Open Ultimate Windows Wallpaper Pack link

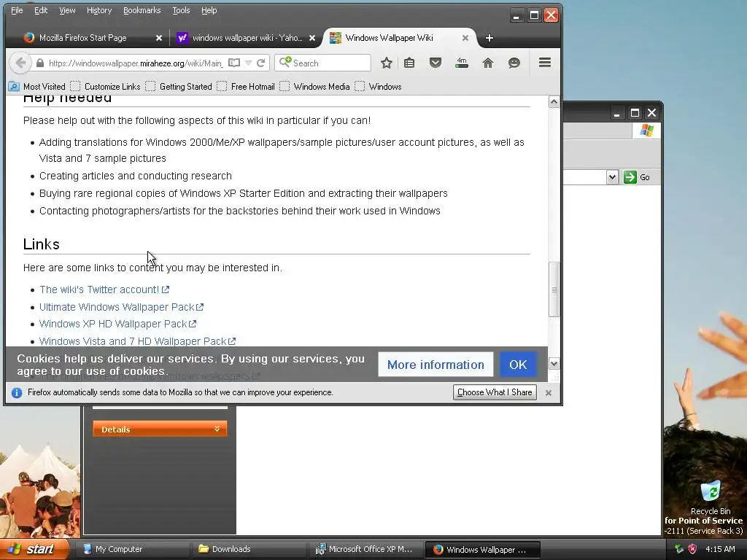(121, 307)
